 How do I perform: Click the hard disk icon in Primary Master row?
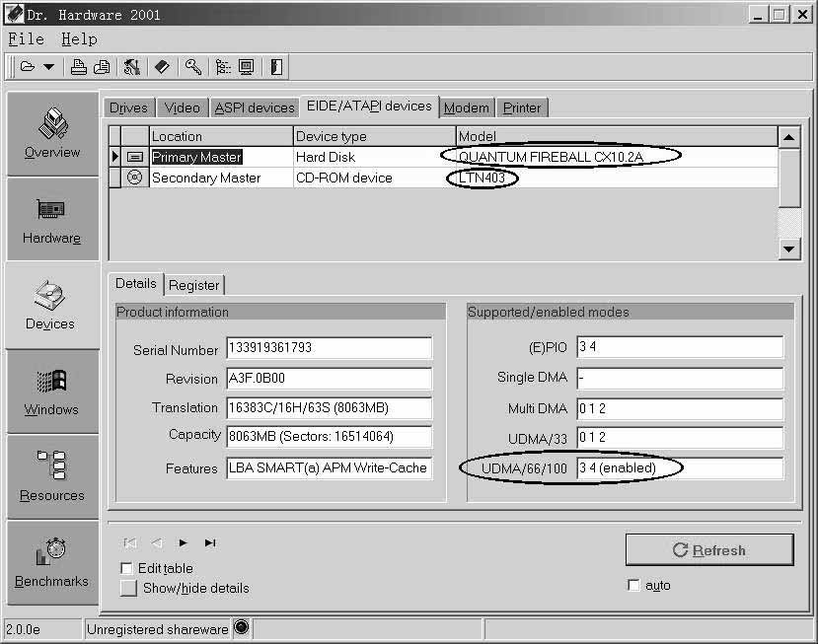(134, 157)
